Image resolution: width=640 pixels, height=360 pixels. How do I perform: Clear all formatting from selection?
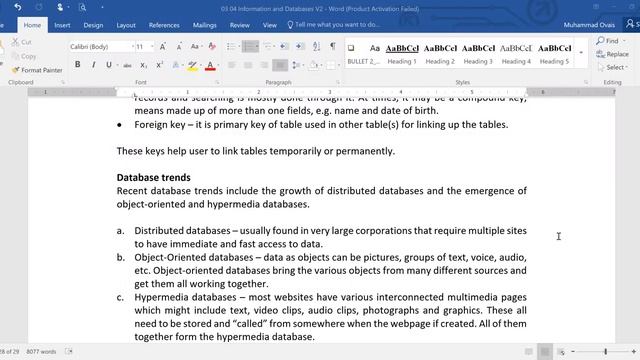pyautogui.click(x=212, y=46)
